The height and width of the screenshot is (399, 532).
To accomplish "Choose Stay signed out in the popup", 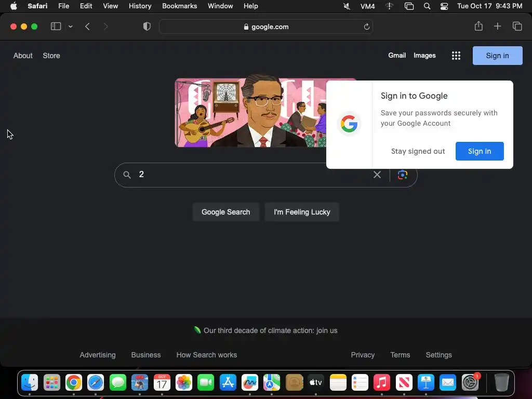I will pos(418,151).
